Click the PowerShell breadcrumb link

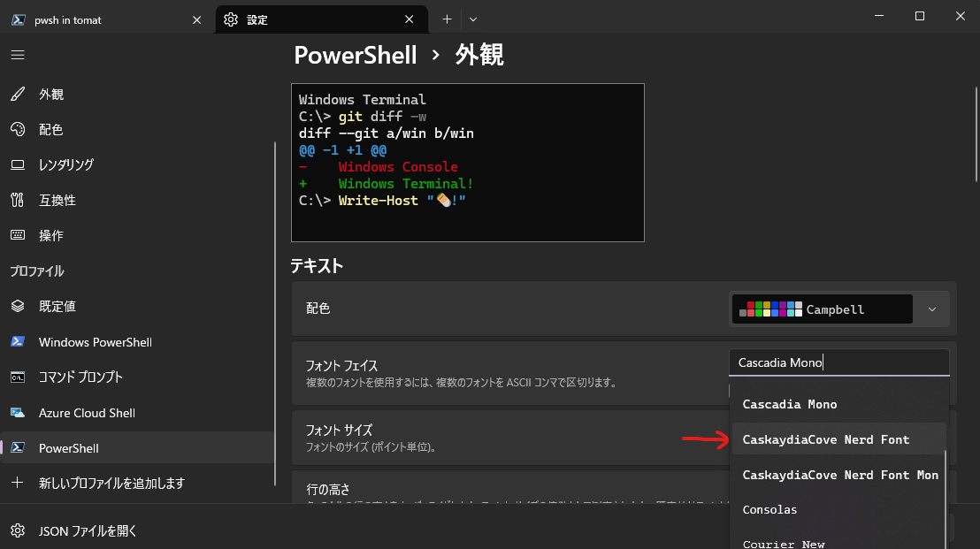(x=355, y=55)
